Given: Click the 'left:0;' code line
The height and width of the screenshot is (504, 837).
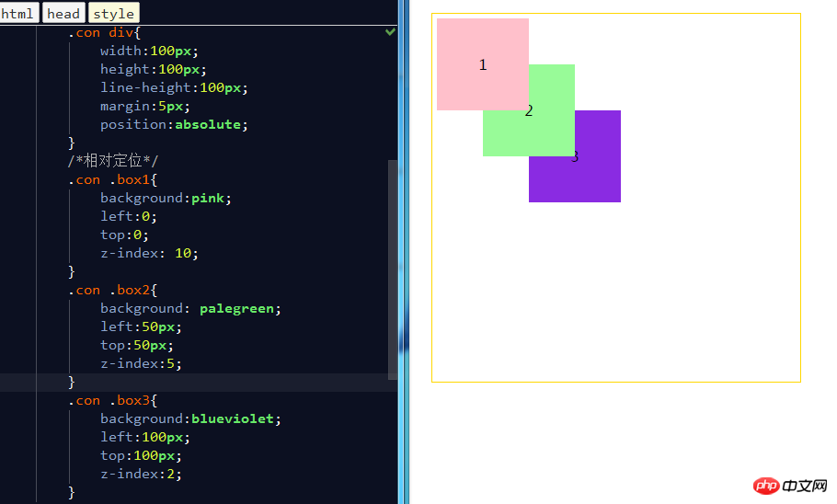Looking at the screenshot, I should pos(129,216).
